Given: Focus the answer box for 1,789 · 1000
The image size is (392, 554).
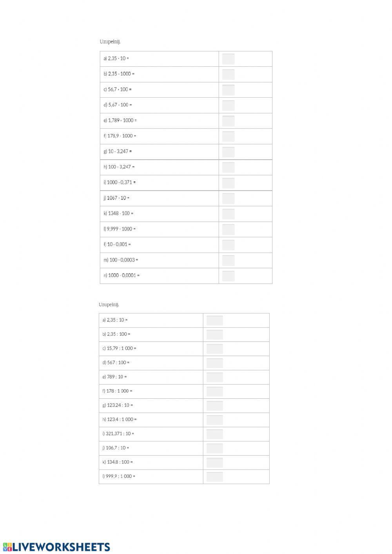Looking at the screenshot, I should tap(228, 121).
